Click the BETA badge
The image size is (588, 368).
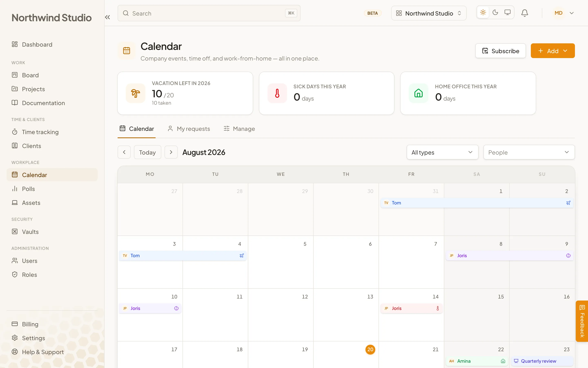372,13
